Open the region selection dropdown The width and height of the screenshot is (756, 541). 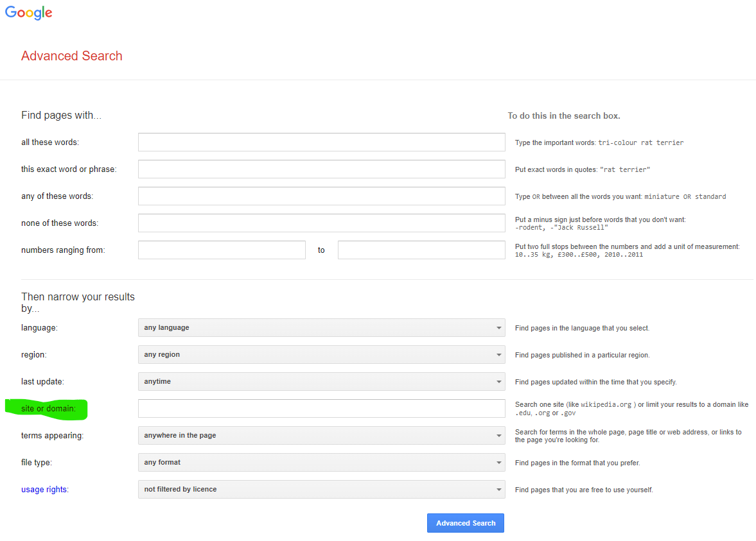tap(321, 354)
